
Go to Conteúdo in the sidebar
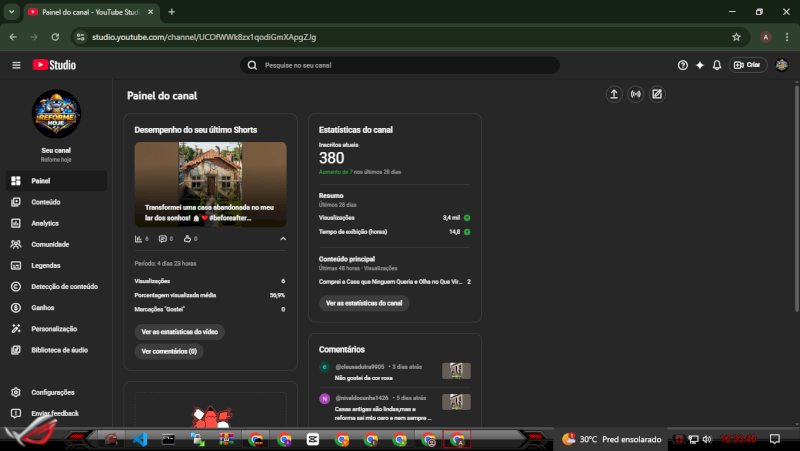[x=46, y=202]
